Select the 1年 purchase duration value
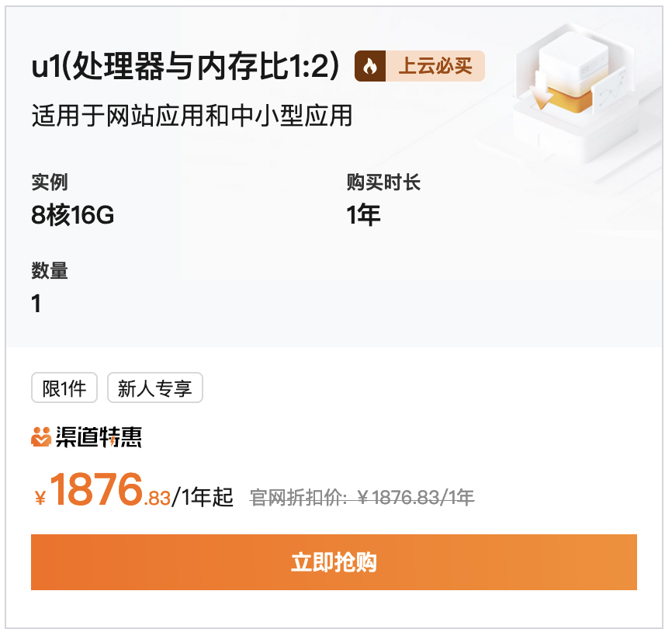Viewport: 672px width, 643px height. click(x=363, y=215)
